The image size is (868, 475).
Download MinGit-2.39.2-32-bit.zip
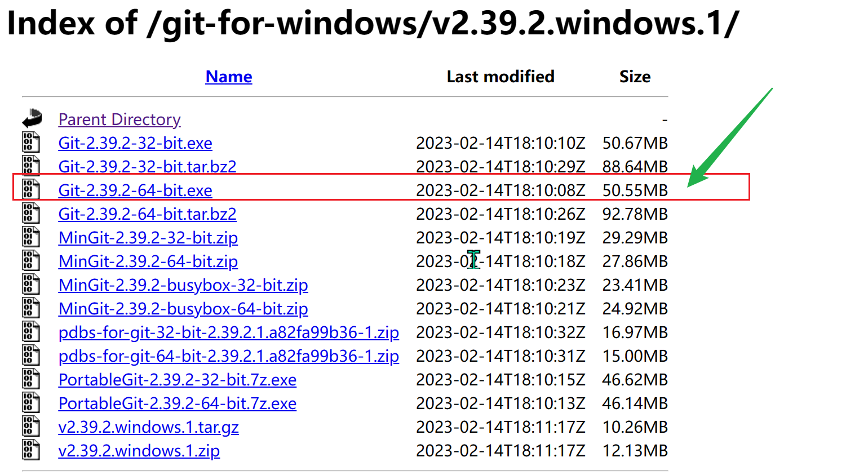pos(148,238)
